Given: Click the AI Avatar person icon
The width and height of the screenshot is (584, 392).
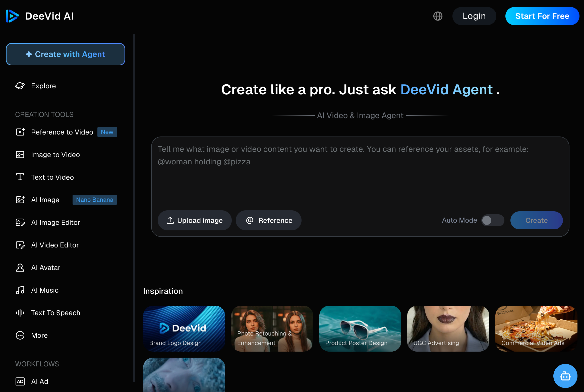Looking at the screenshot, I should 20,268.
